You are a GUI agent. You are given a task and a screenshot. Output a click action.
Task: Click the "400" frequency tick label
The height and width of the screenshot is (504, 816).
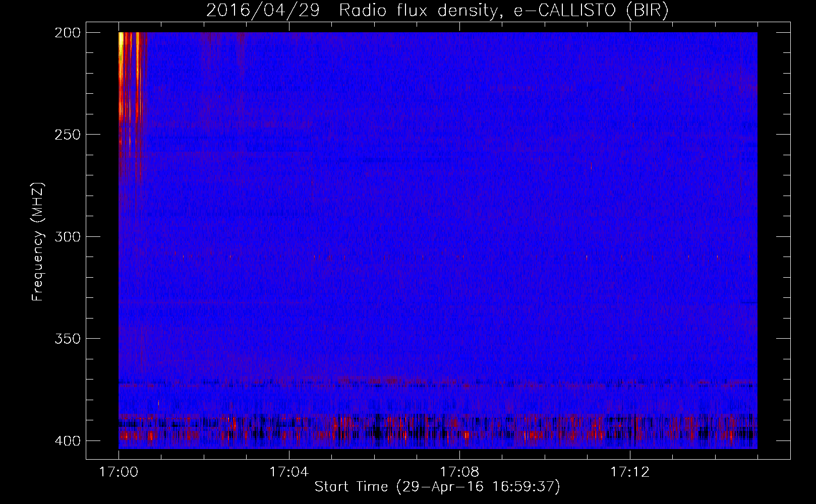click(x=68, y=440)
